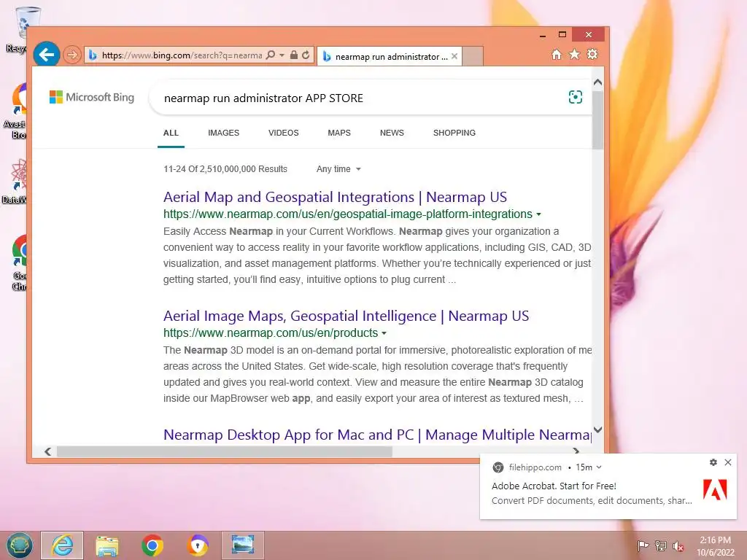Open Avast Secure Browser taskbar icon
This screenshot has height=560, width=747.
pos(198,545)
